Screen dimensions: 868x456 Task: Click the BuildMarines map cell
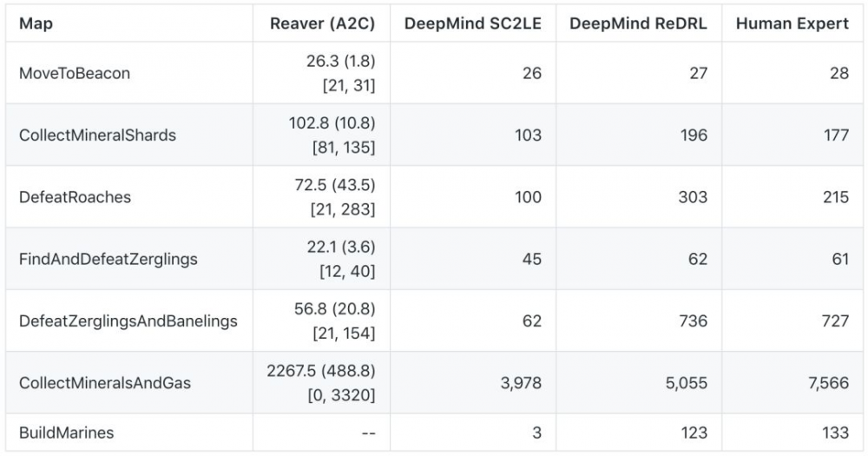click(66, 433)
